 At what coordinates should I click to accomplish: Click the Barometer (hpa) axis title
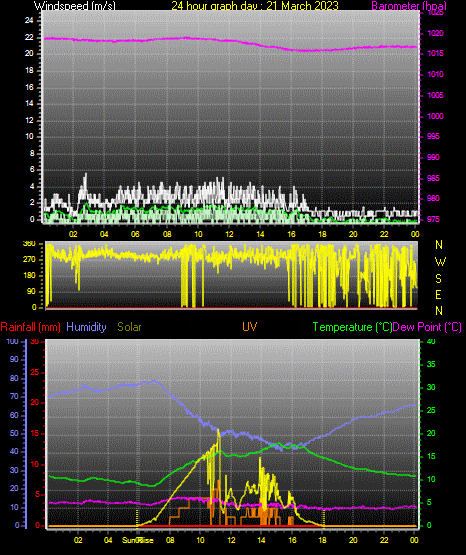pyautogui.click(x=409, y=6)
